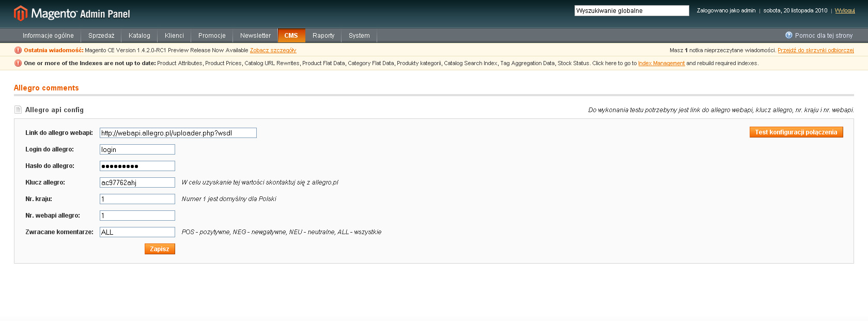The width and height of the screenshot is (868, 321).
Task: Click the Zwracane komentarze field
Action: point(137,232)
